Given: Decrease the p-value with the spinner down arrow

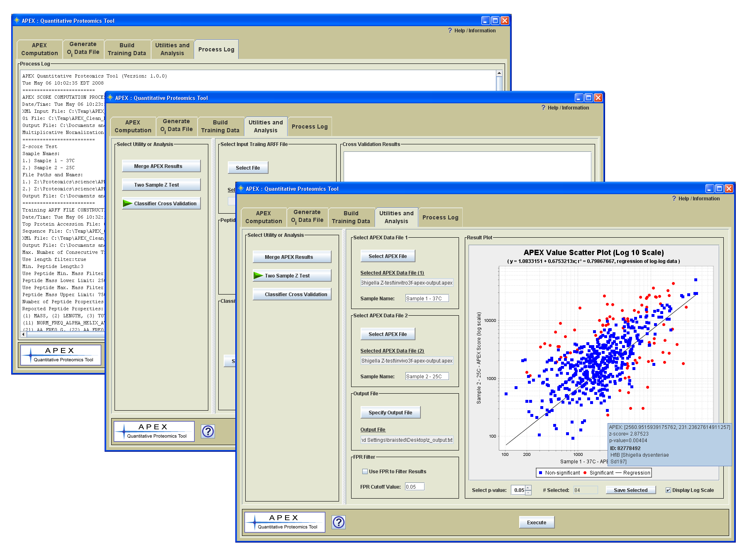Looking at the screenshot, I should tap(528, 493).
